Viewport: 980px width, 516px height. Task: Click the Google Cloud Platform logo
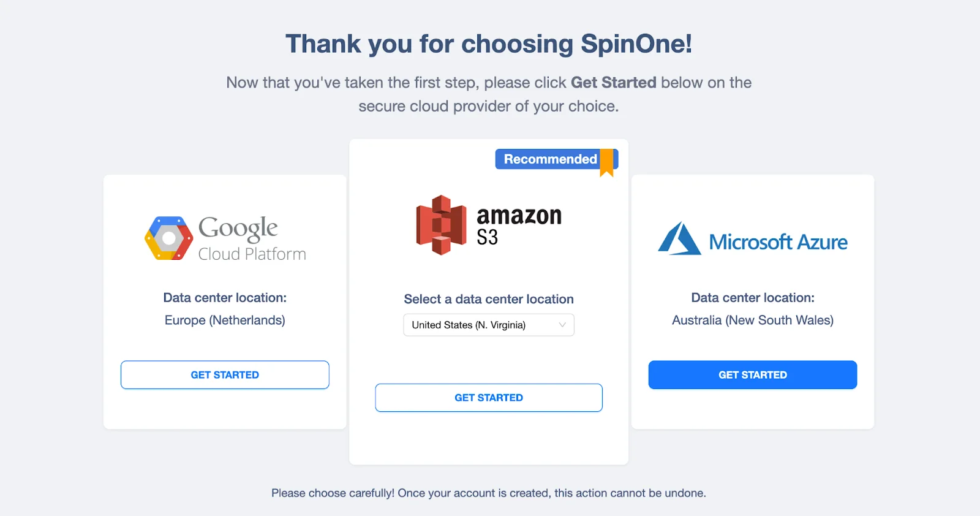[225, 238]
